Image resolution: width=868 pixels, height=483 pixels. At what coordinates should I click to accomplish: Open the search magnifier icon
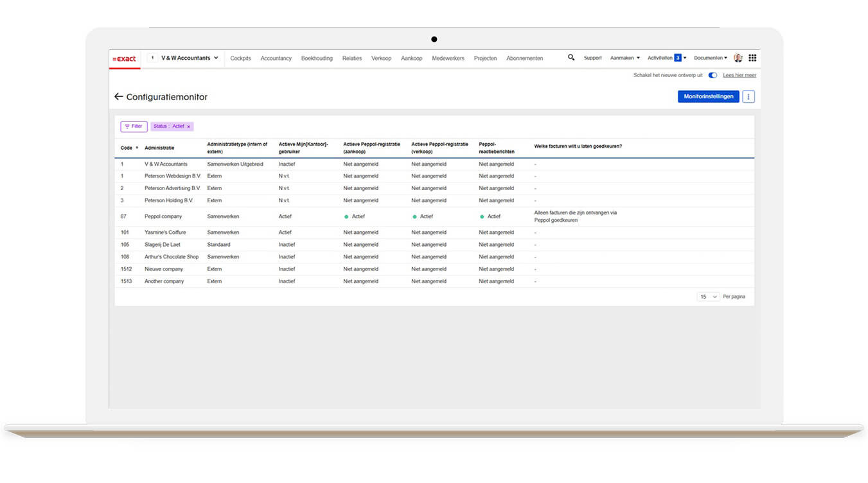pyautogui.click(x=571, y=58)
